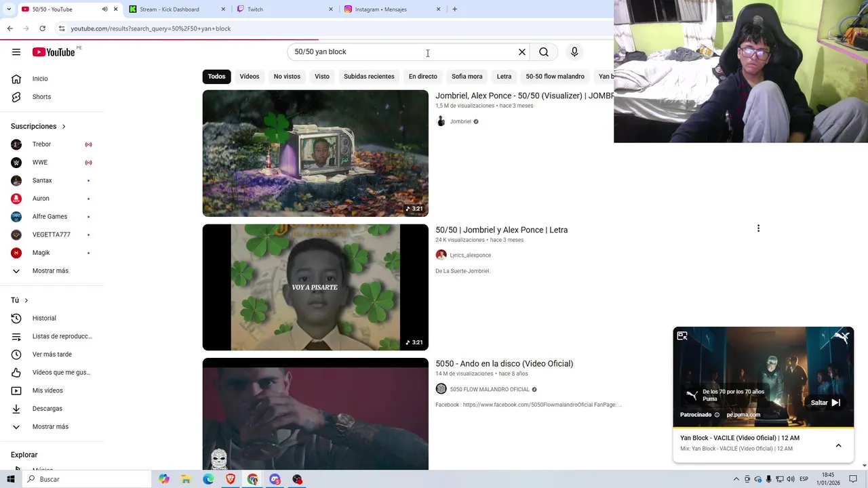Viewport: 868px width, 488px height.
Task: Open the ad info icon next to Patrocinado
Action: (717, 415)
